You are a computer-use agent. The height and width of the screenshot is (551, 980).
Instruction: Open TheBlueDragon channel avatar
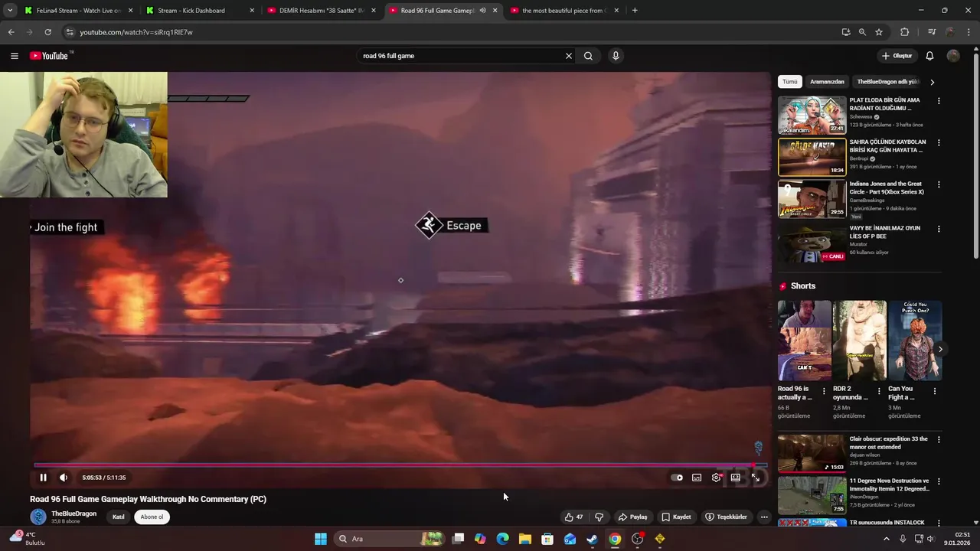[x=38, y=517]
